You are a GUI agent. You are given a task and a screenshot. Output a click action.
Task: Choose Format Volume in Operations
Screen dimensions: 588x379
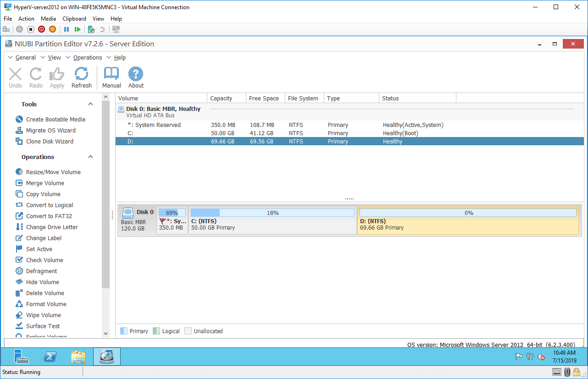(46, 304)
